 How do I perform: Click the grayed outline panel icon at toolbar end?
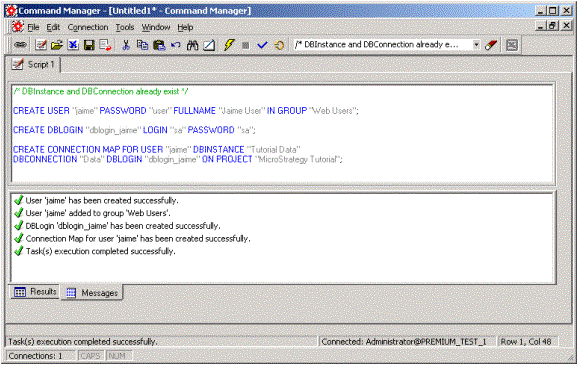[x=512, y=45]
